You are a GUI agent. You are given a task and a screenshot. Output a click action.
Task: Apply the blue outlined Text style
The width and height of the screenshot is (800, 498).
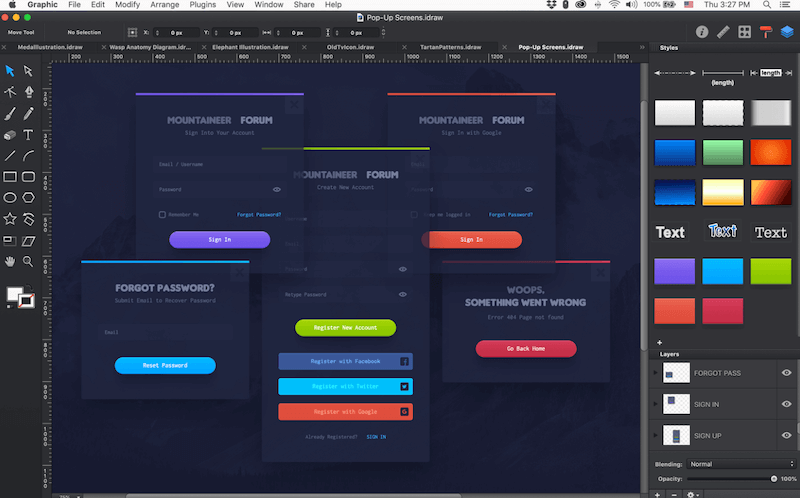[x=722, y=231]
